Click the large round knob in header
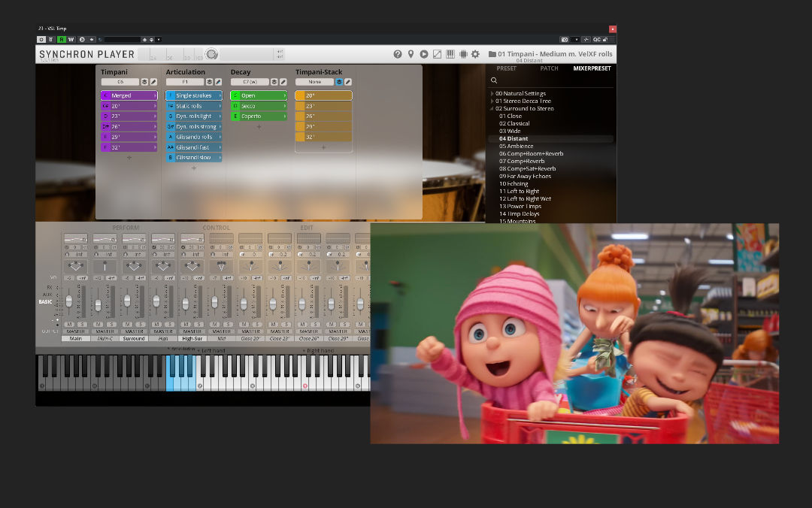The image size is (812, 508). (x=211, y=54)
